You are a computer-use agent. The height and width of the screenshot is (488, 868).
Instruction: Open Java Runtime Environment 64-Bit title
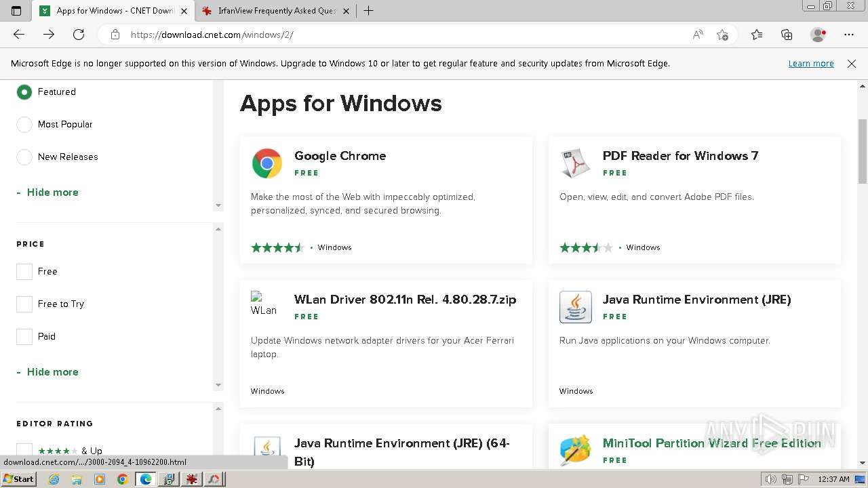[x=402, y=452]
